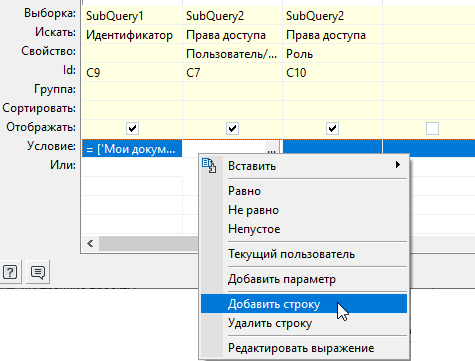
Task: Expand the Вставить submenu arrow
Action: (x=397, y=165)
